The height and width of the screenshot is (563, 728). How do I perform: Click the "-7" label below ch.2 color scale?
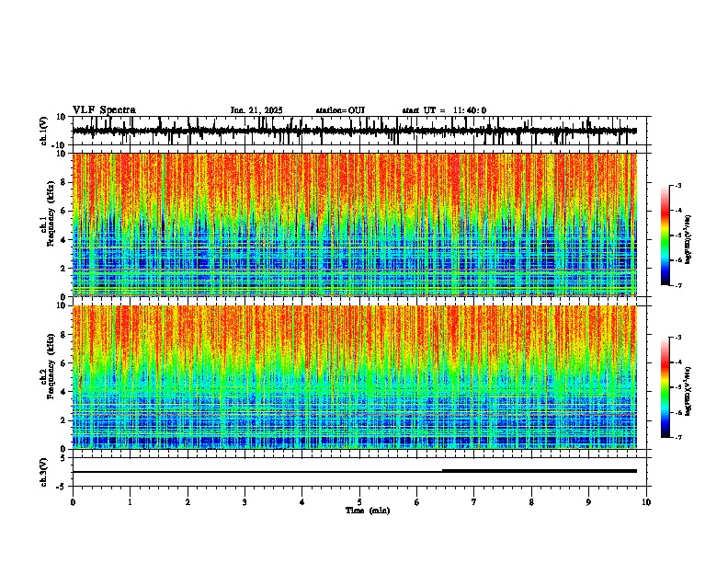677,438
